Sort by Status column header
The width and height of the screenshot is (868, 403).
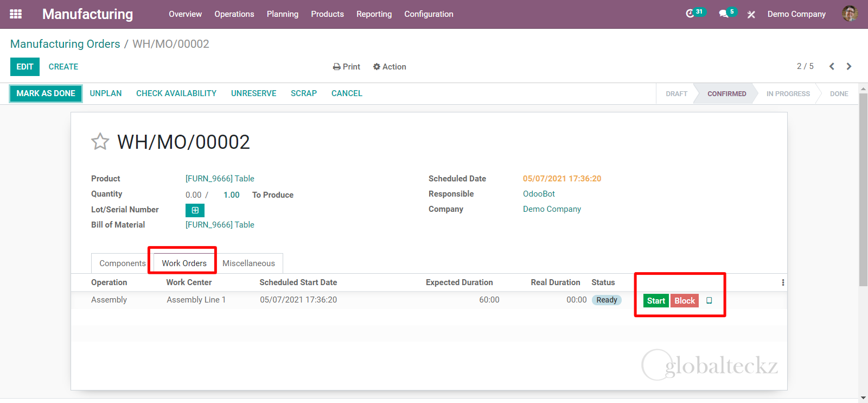pos(603,282)
